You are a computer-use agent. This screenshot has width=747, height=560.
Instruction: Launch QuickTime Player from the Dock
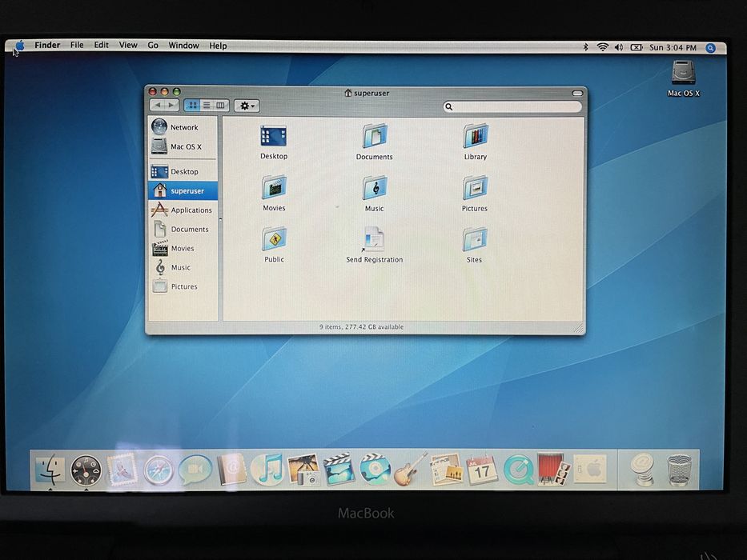[x=518, y=470]
